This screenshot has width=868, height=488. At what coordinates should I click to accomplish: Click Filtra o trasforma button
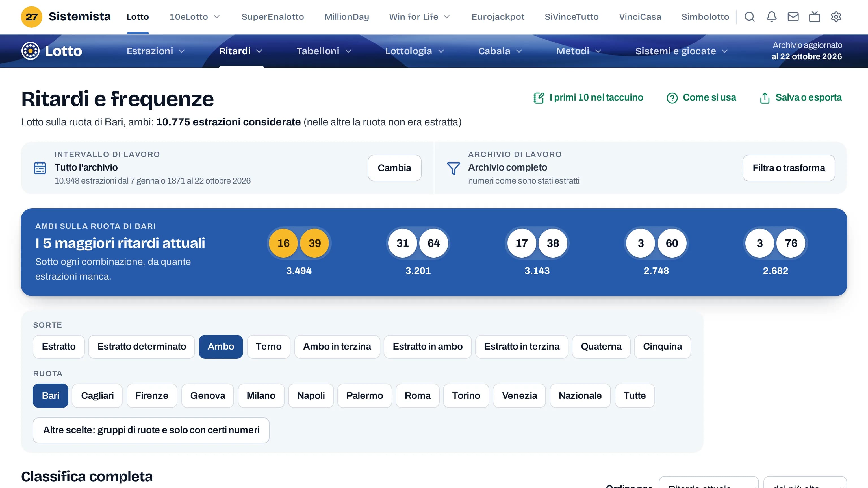point(789,168)
